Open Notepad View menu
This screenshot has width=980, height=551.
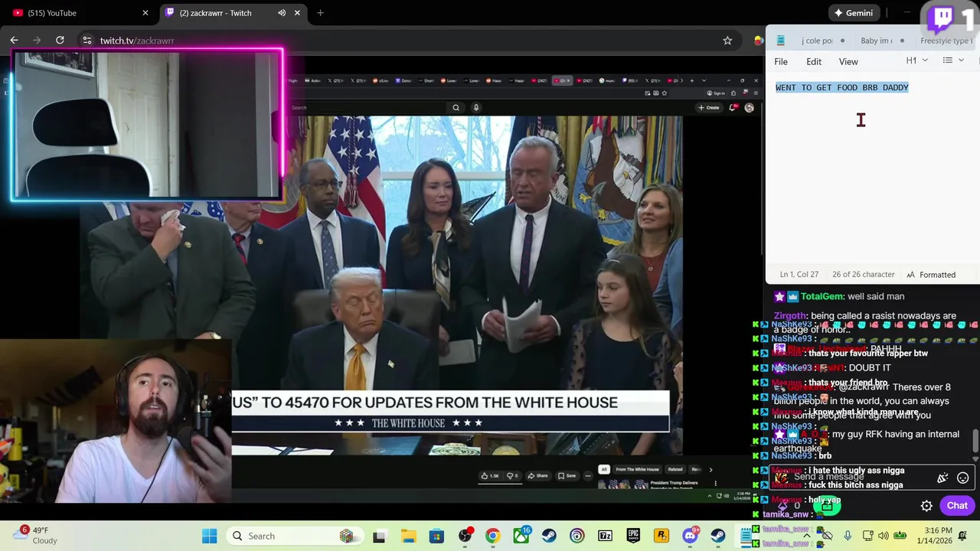point(848,61)
